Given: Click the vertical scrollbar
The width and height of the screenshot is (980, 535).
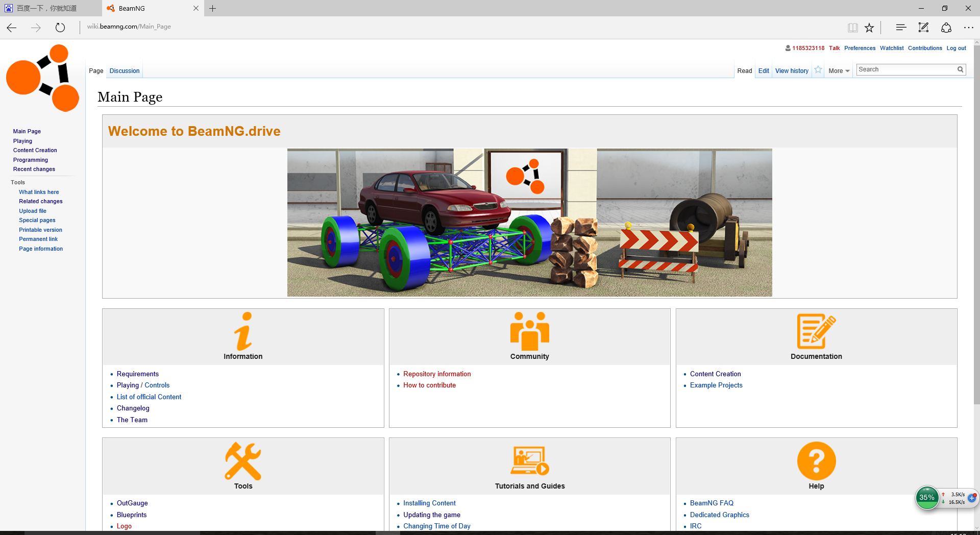Looking at the screenshot, I should [x=976, y=225].
